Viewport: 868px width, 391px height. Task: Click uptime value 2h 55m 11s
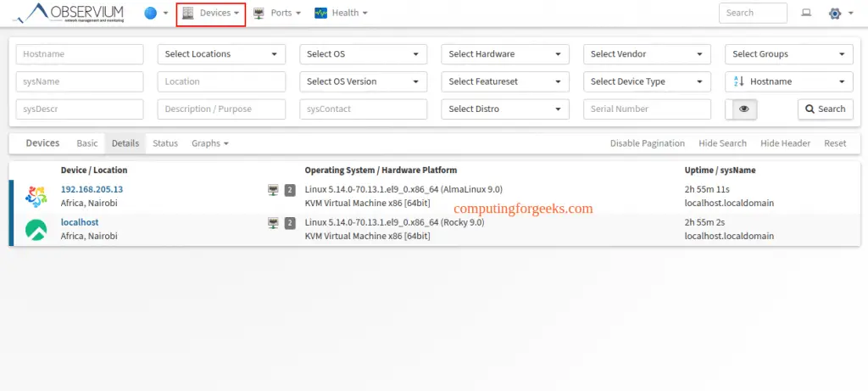707,189
